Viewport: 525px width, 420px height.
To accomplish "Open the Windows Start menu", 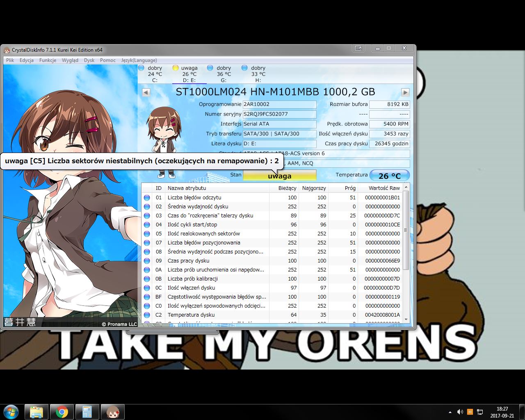I will 11,412.
